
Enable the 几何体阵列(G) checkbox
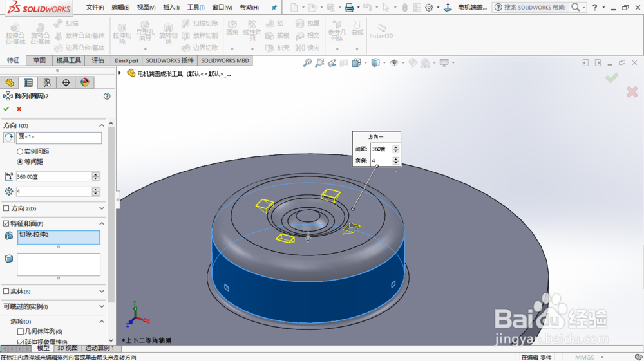(x=21, y=331)
